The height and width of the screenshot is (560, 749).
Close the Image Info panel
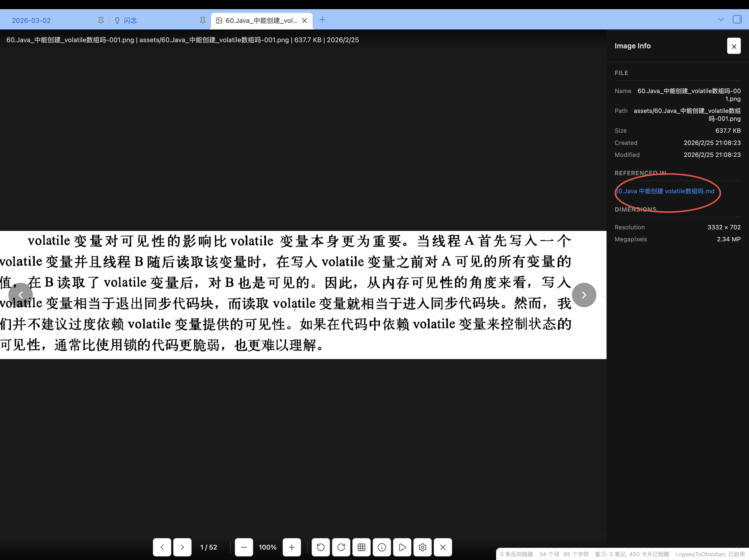(x=733, y=46)
